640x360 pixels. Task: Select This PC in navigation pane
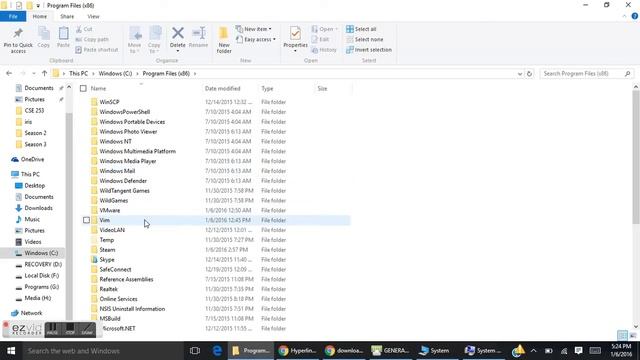pos(30,174)
